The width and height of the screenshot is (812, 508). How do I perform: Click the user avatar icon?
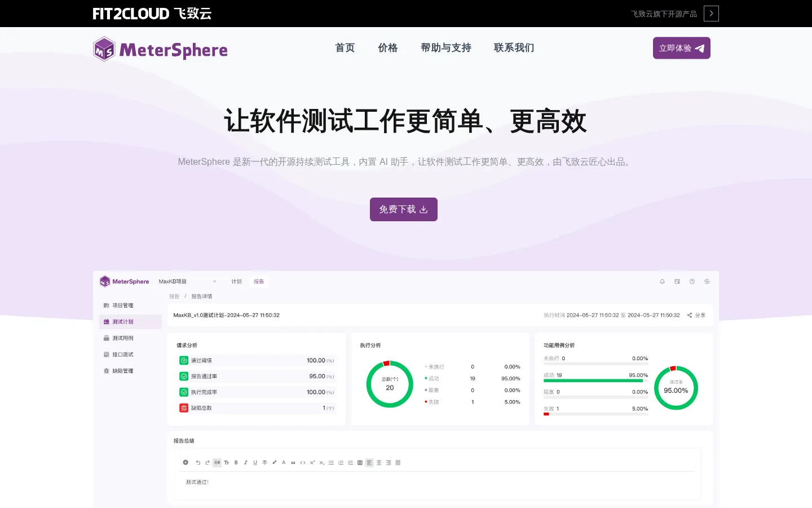tap(707, 282)
